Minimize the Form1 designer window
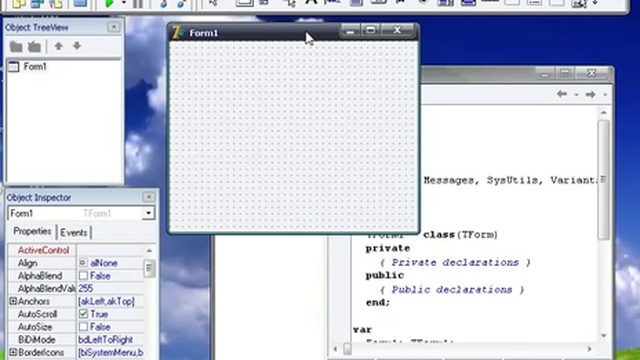 click(x=350, y=30)
